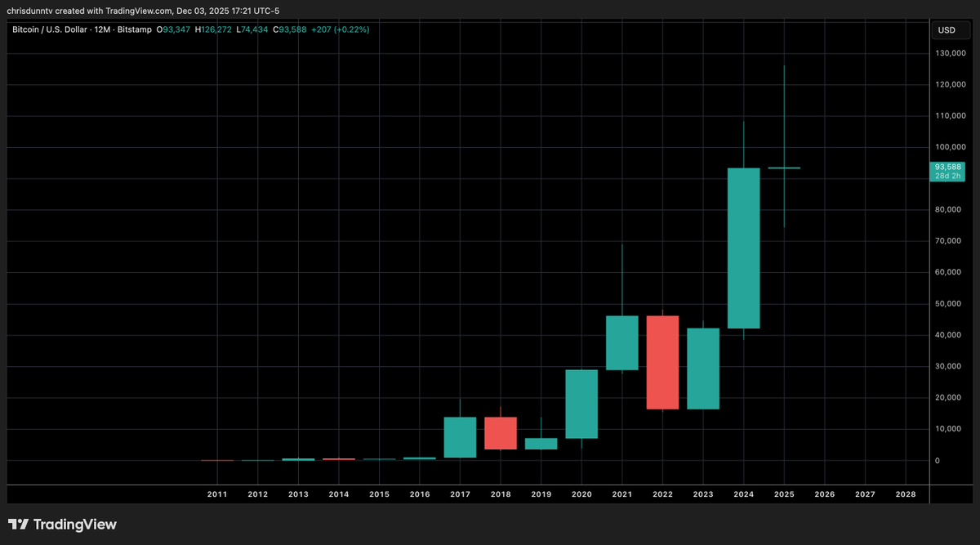Click the 2019 label on time axis

(541, 494)
